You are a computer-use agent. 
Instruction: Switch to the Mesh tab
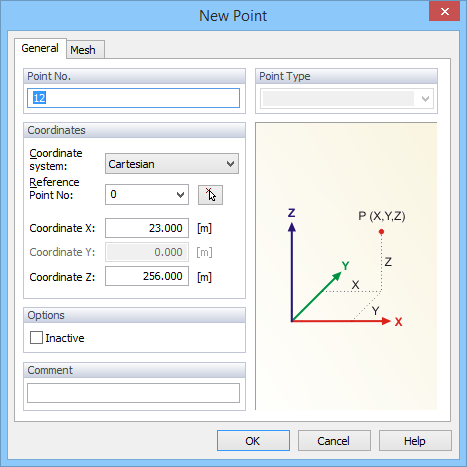pos(83,50)
